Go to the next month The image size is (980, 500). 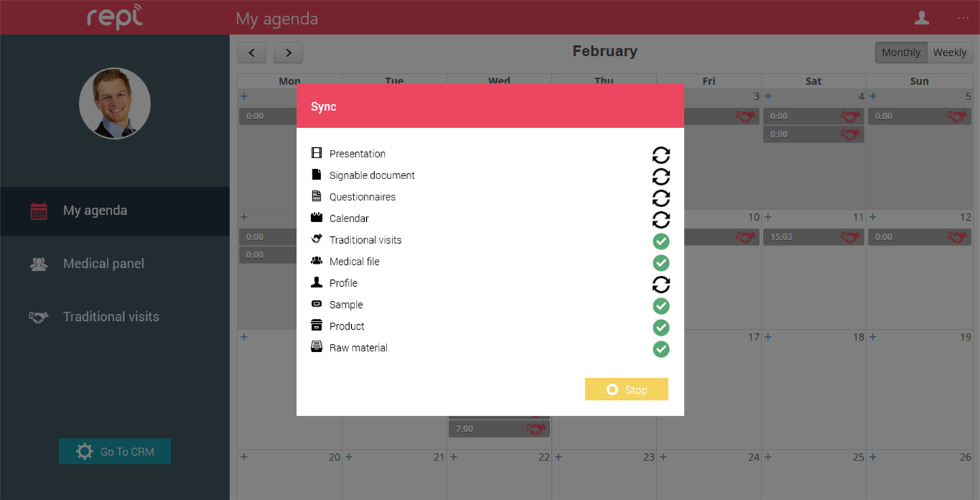click(289, 52)
